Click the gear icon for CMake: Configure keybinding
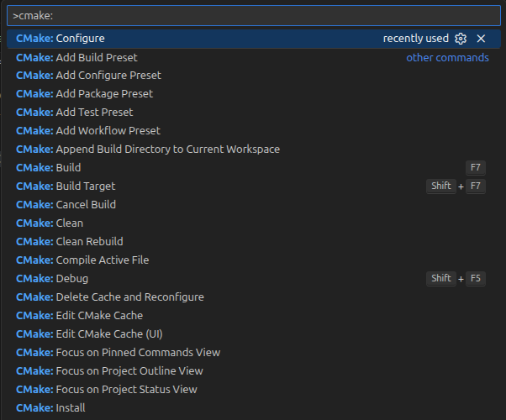This screenshot has height=420, width=506. (461, 39)
